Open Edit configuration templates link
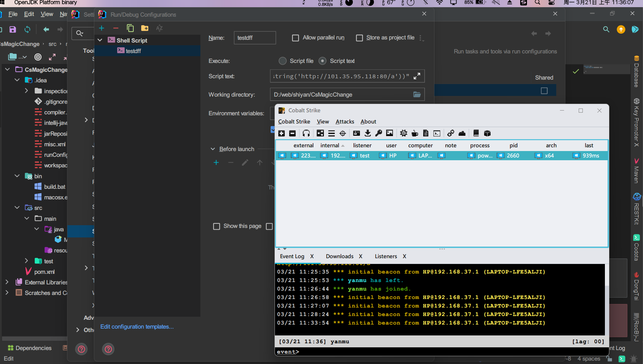 (x=137, y=327)
